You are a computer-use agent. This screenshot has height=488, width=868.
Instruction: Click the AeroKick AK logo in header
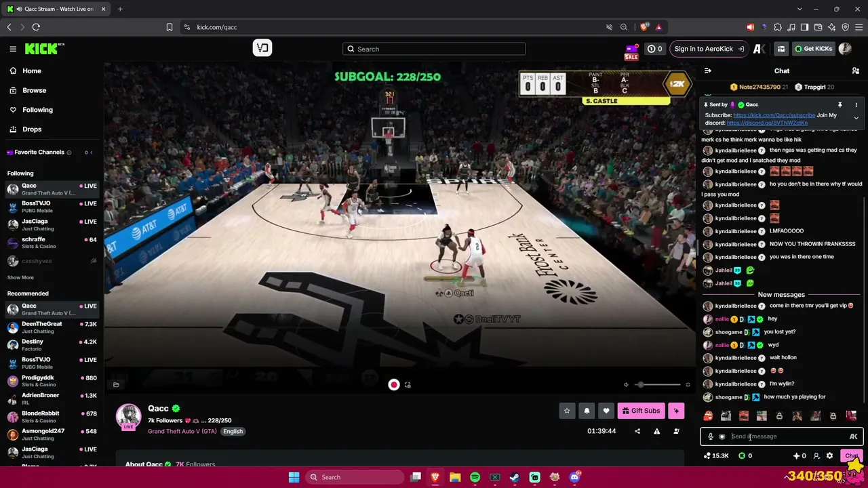click(x=759, y=49)
